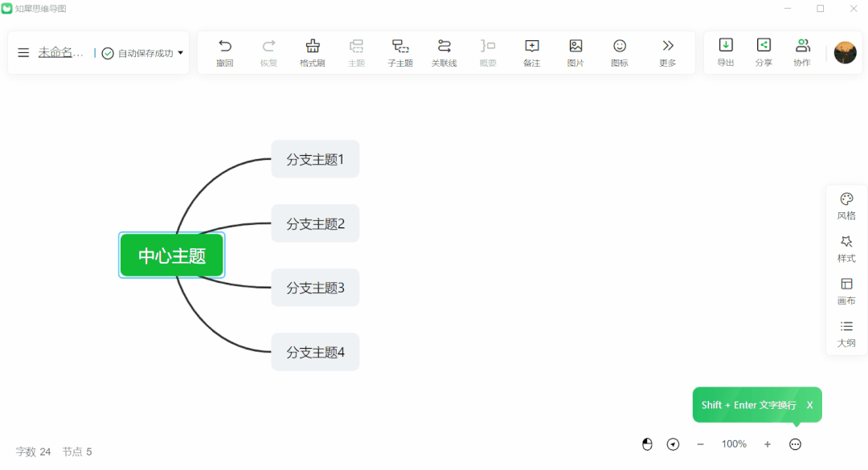
Task: Click the locate center compass icon
Action: click(x=674, y=444)
